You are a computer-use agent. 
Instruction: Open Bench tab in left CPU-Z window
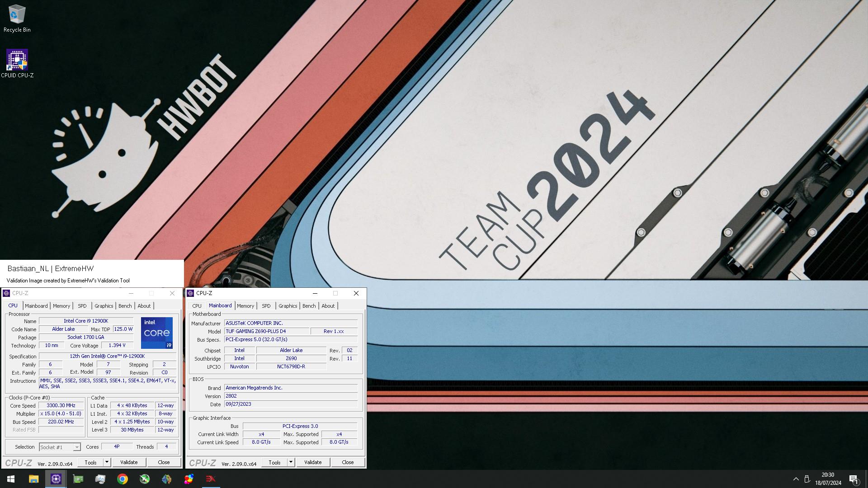point(125,306)
